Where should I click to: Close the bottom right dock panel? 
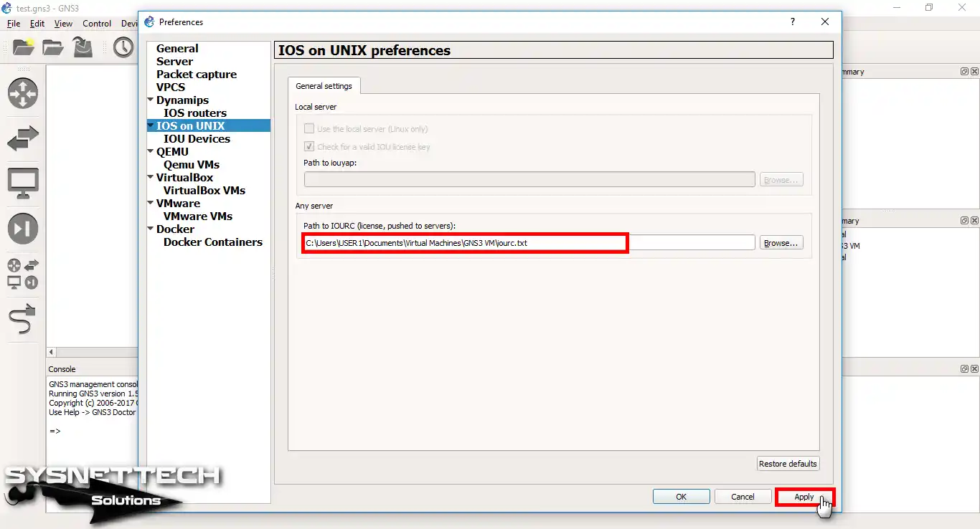pyautogui.click(x=974, y=368)
